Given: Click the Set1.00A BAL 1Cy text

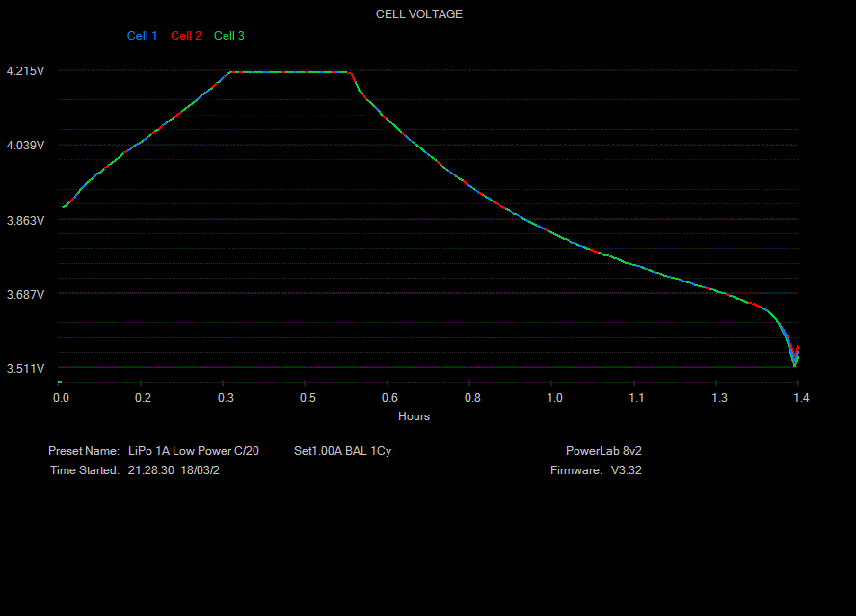Looking at the screenshot, I should pyautogui.click(x=342, y=451).
